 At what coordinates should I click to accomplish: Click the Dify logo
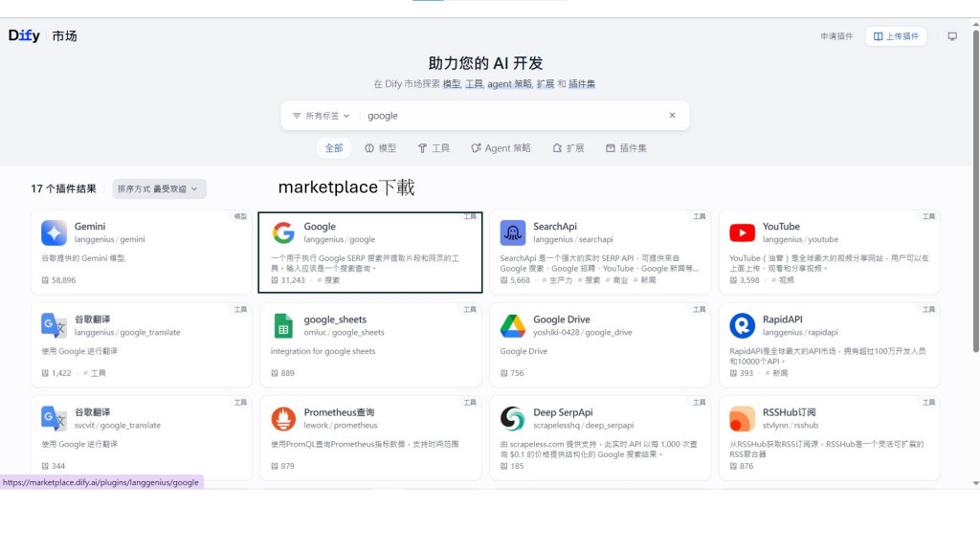24,35
